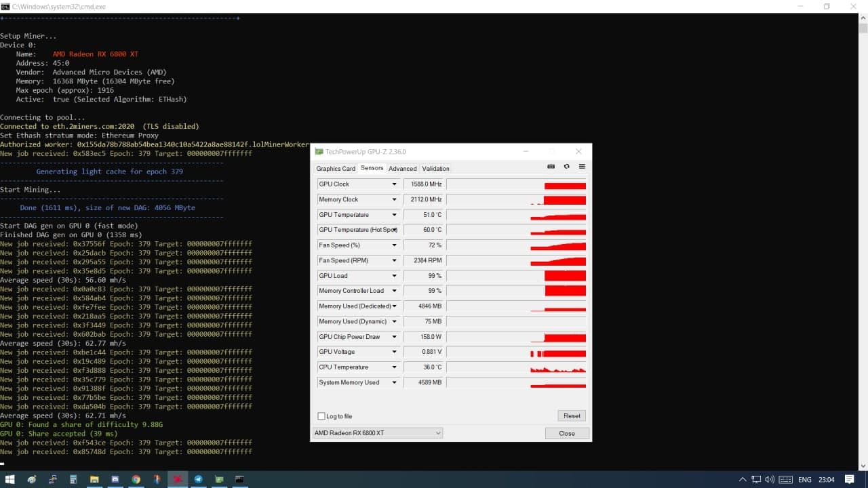Open the Fan Speed (RPM) dropdown
The image size is (868, 488).
pos(394,260)
